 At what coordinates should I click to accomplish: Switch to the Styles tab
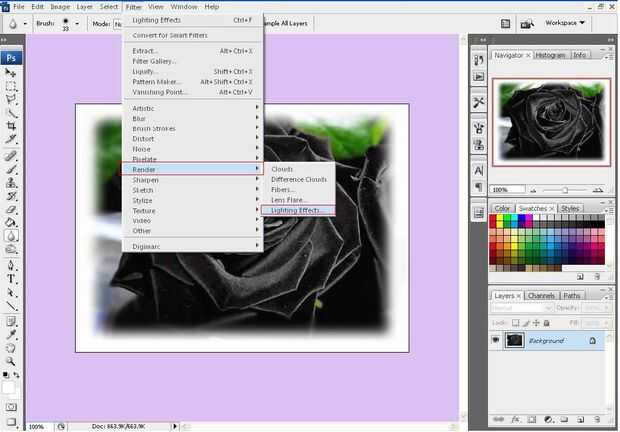tap(570, 208)
